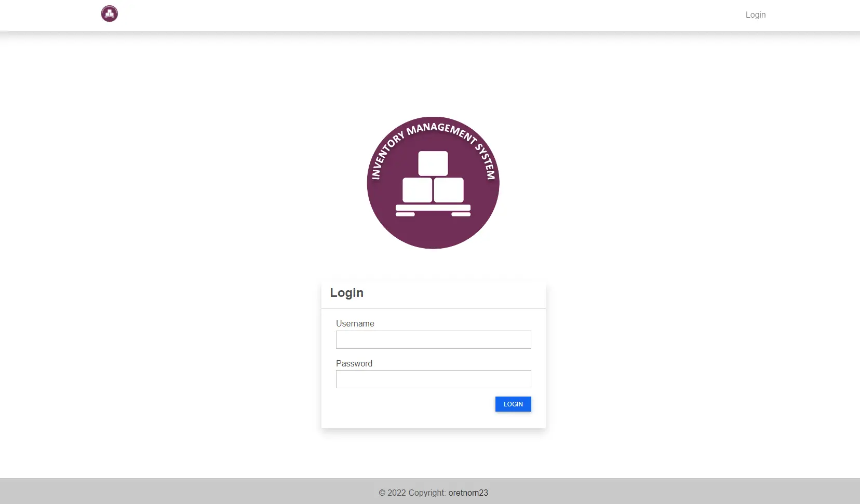Click the 2022 Copyright footer text

(x=412, y=493)
